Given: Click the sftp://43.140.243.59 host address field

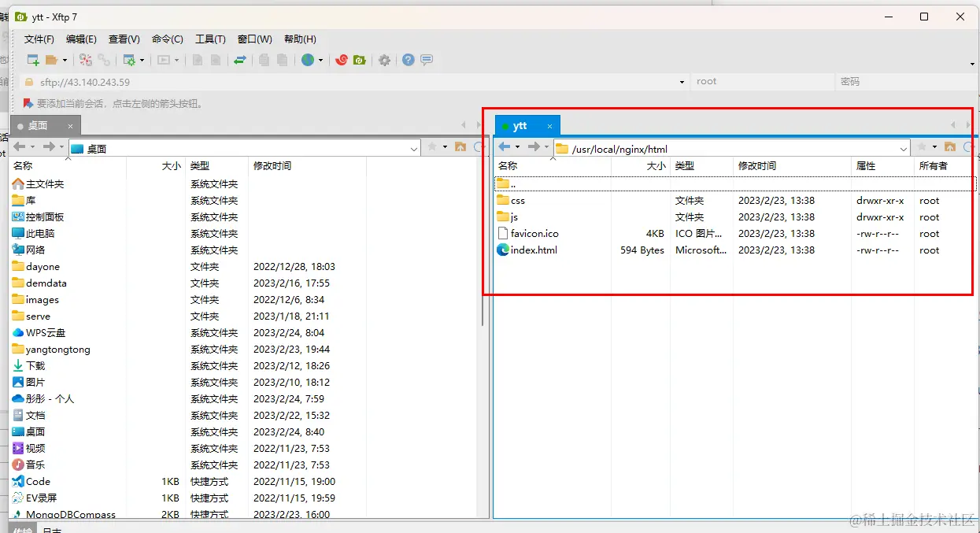Looking at the screenshot, I should pos(354,82).
